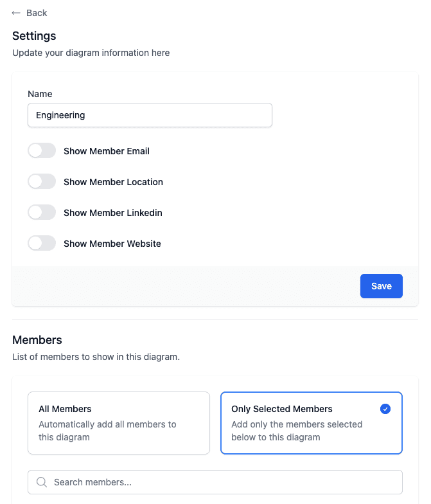
Task: Click the Show Member Location label
Action: 113,182
